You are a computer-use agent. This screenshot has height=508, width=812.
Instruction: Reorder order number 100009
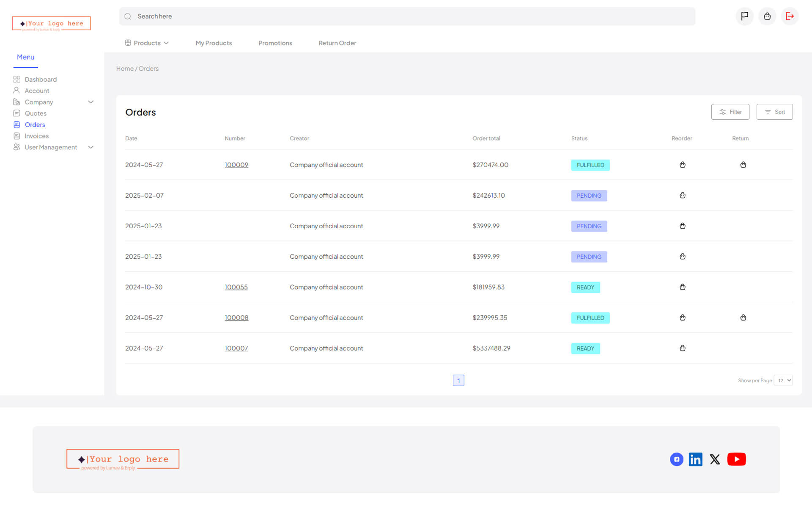tap(682, 165)
